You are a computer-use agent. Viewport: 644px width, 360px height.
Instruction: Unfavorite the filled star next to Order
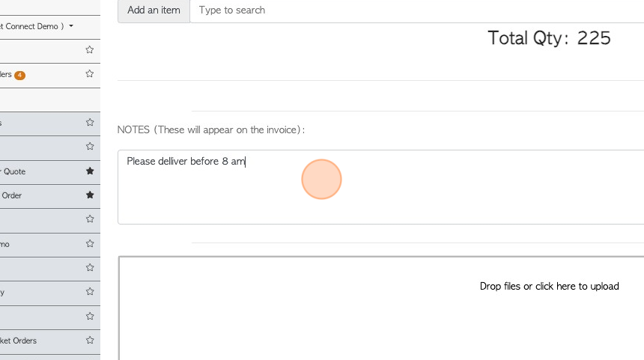pyautogui.click(x=90, y=195)
